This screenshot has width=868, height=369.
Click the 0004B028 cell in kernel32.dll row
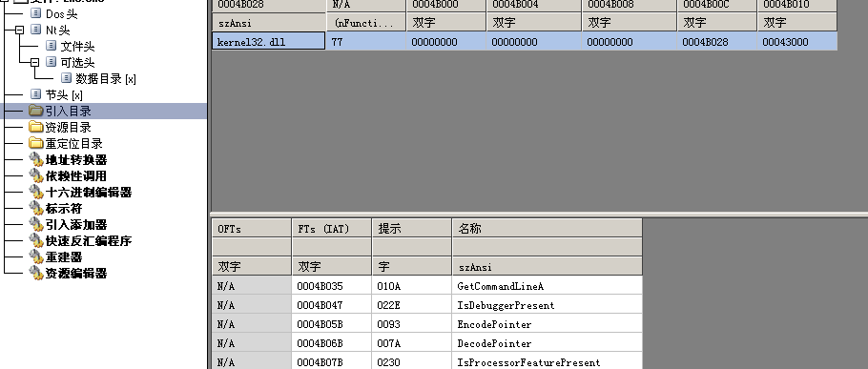click(716, 42)
